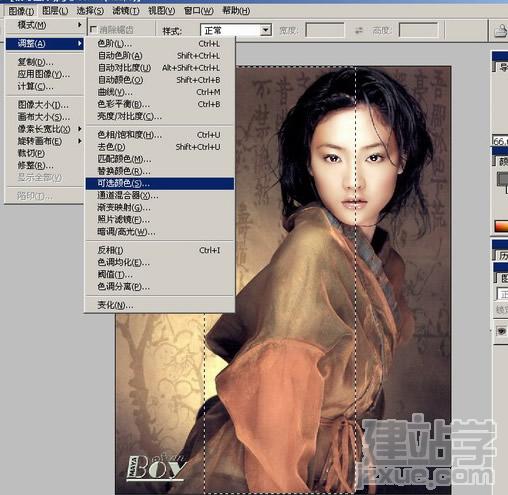Open the 视图(V) menu

click(161, 11)
